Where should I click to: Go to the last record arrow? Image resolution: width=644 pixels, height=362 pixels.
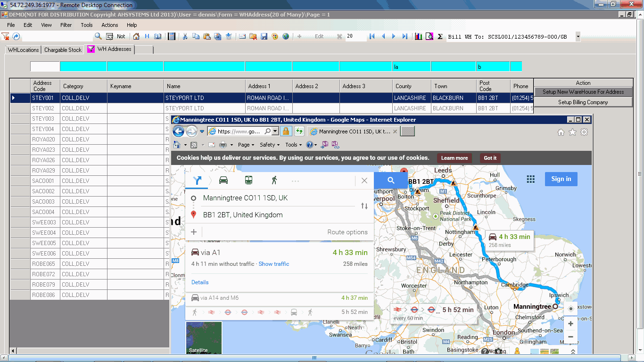coord(405,36)
